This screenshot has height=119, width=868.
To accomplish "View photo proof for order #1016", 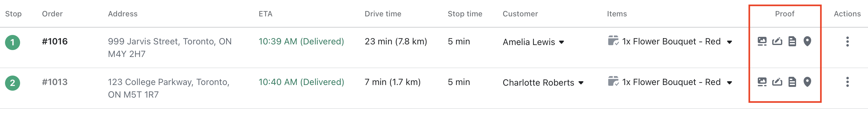I will pos(762,41).
